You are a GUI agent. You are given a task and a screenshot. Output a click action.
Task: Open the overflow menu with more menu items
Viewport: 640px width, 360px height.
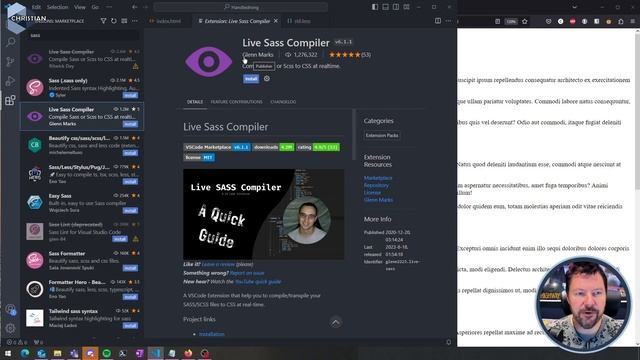pos(109,7)
